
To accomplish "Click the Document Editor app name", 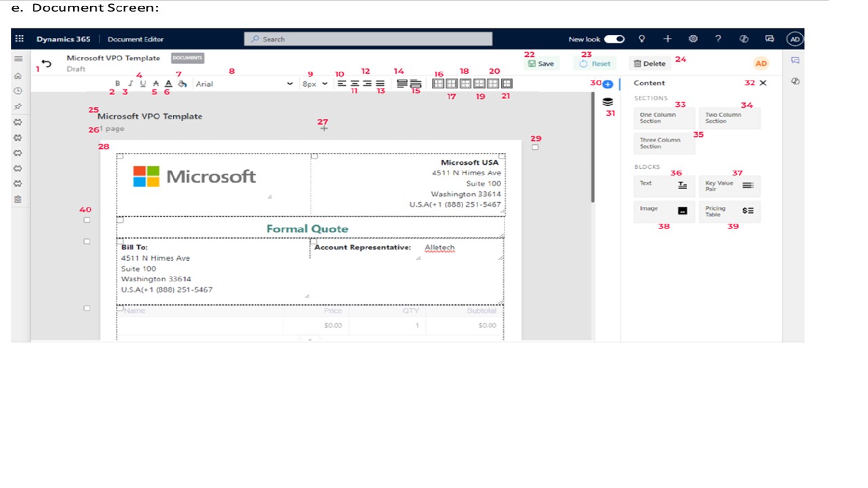I will [136, 39].
